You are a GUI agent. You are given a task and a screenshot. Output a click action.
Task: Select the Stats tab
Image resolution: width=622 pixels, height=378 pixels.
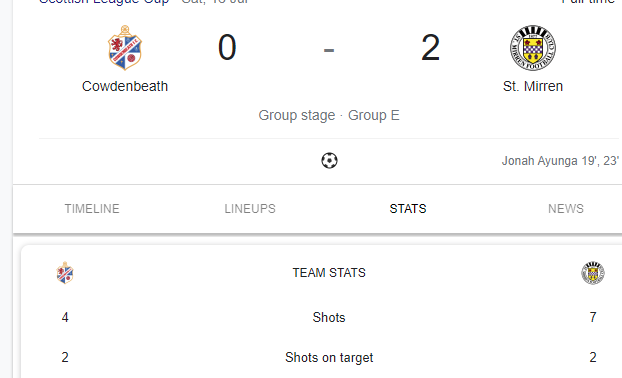408,209
